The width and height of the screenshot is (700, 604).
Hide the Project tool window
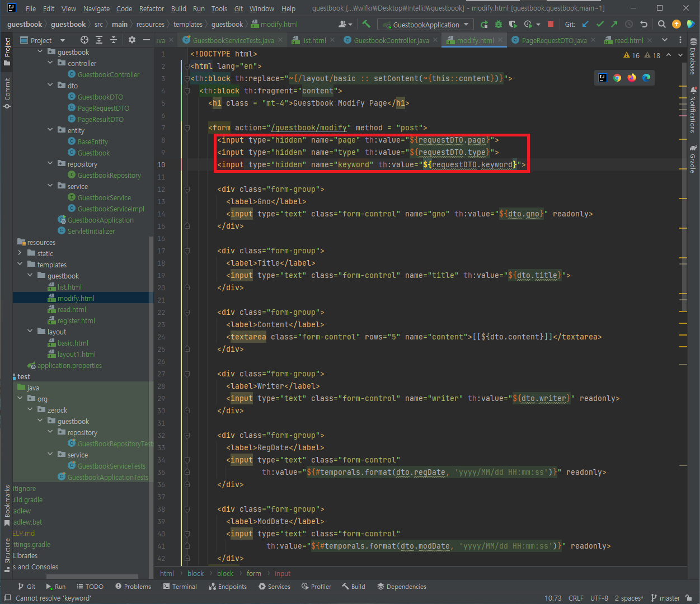(x=147, y=40)
